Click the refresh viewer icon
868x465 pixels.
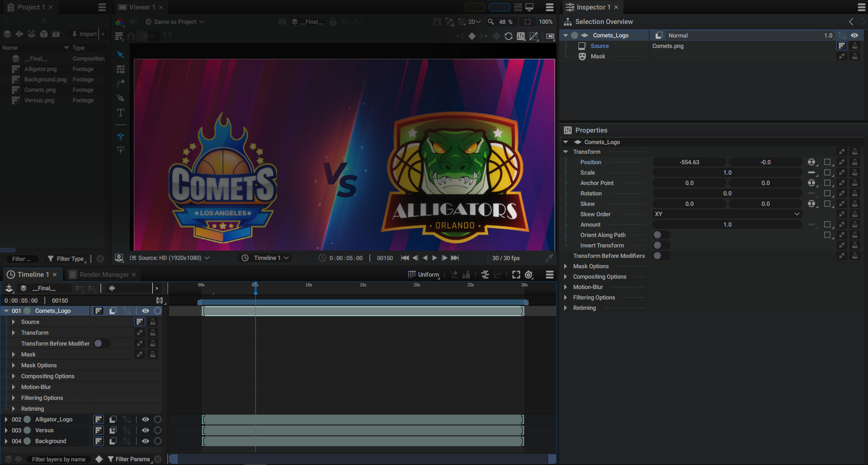pyautogui.click(x=509, y=36)
